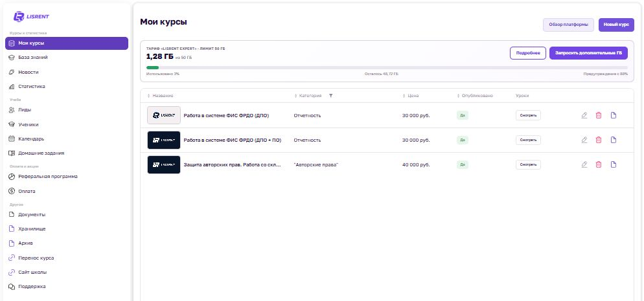Open Календарь
This screenshot has width=644, height=301.
67,139
